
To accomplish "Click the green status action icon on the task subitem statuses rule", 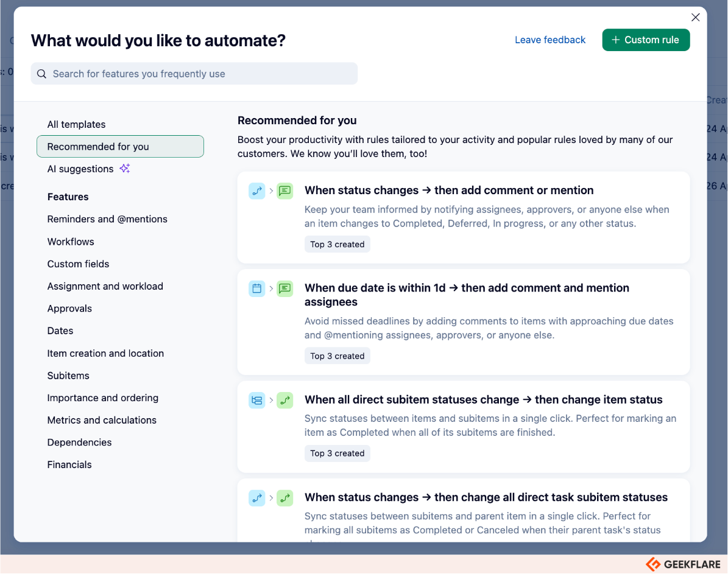I will coord(284,498).
